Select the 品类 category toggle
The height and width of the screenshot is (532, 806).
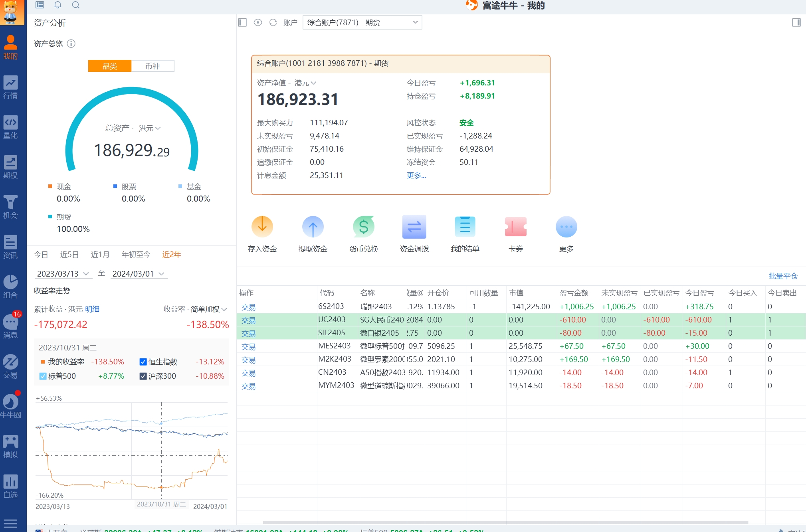[110, 66]
